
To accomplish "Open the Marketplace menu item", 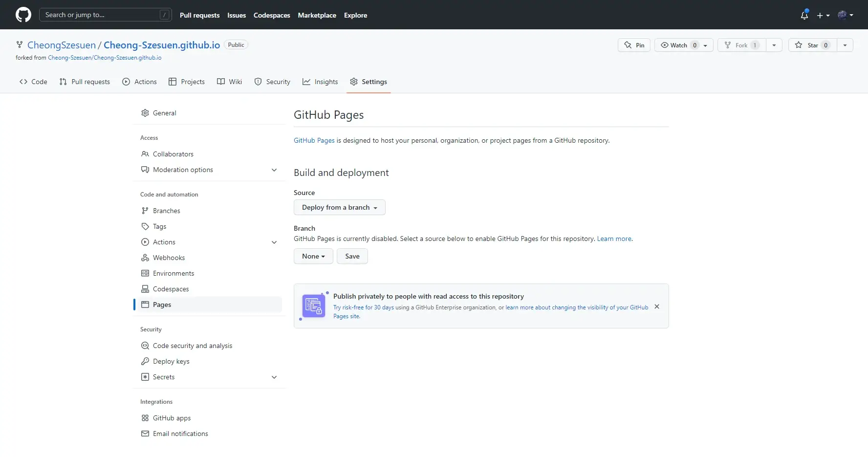I will 317,15.
